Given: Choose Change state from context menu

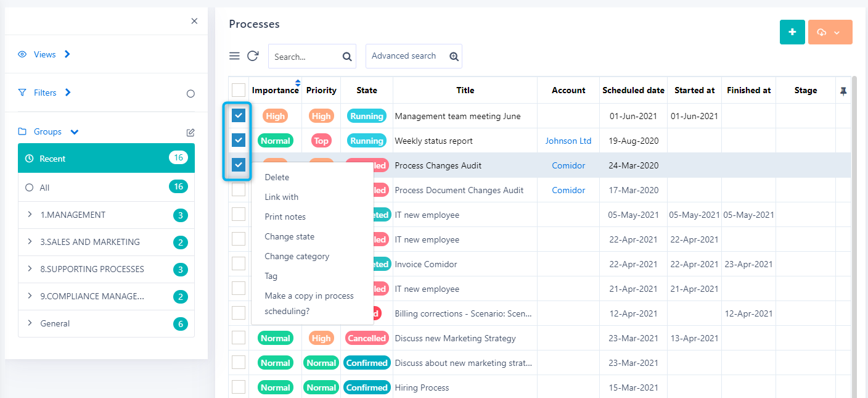Looking at the screenshot, I should [290, 236].
